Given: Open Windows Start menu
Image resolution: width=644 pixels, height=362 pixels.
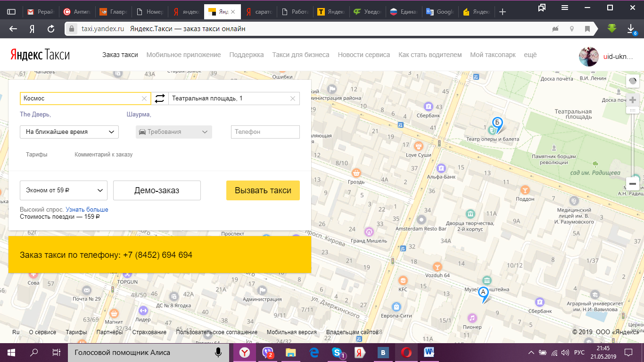Looking at the screenshot, I should click(x=11, y=352).
